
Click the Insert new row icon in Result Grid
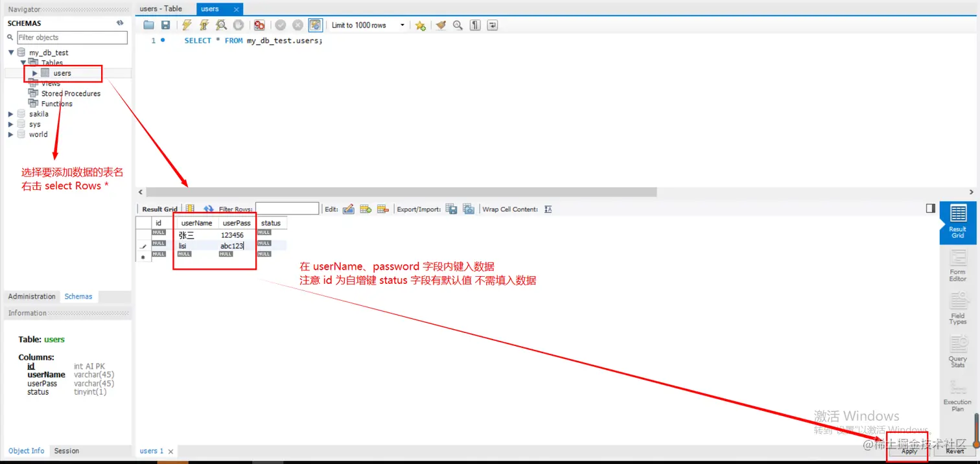pyautogui.click(x=366, y=209)
